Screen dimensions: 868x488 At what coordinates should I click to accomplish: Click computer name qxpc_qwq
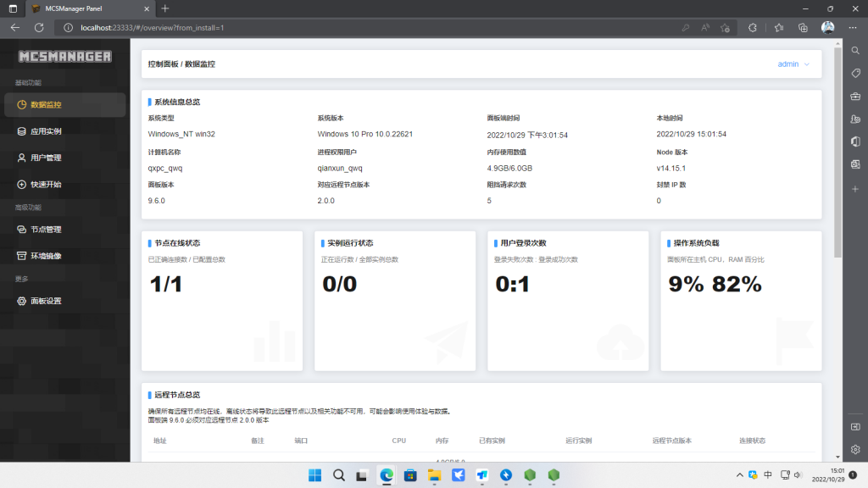coord(165,169)
